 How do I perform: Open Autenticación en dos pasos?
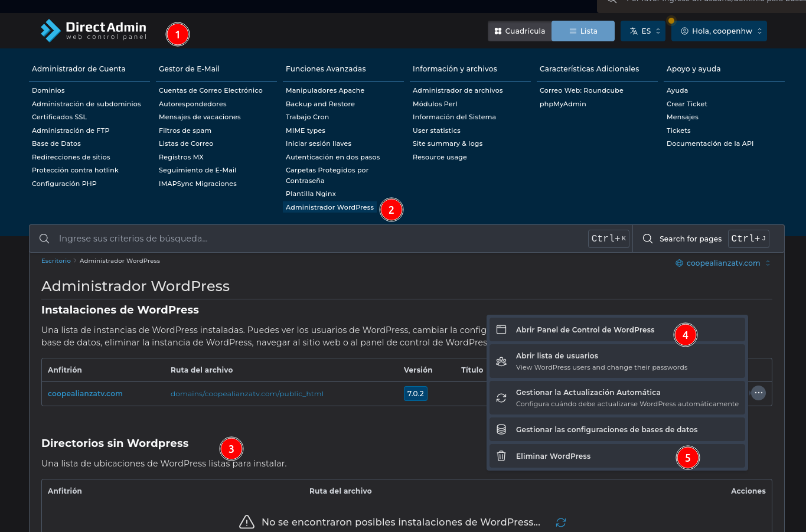coord(332,157)
